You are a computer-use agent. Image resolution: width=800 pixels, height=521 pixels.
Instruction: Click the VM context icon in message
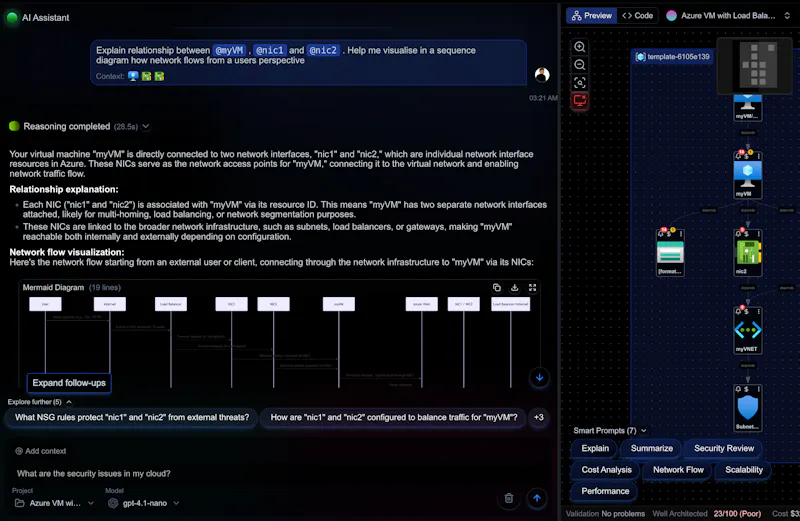point(133,76)
